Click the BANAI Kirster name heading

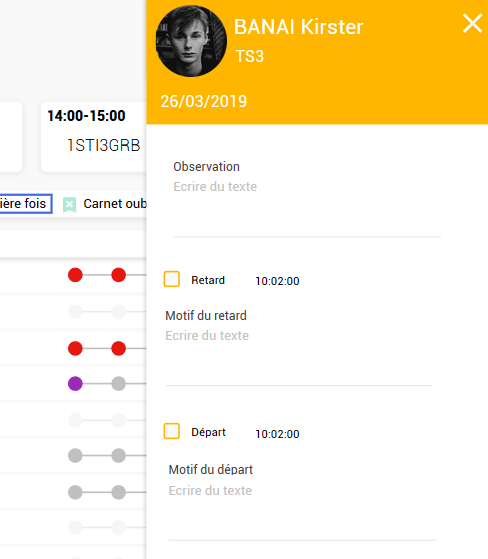point(298,27)
